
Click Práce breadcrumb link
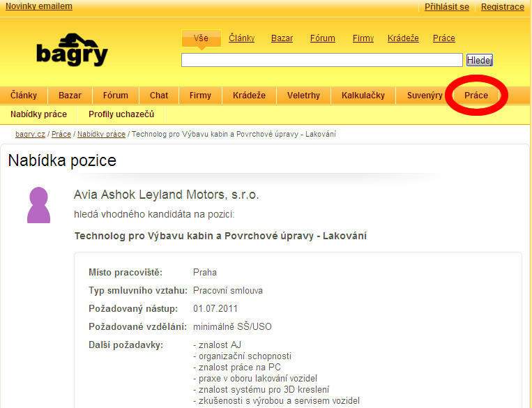61,134
